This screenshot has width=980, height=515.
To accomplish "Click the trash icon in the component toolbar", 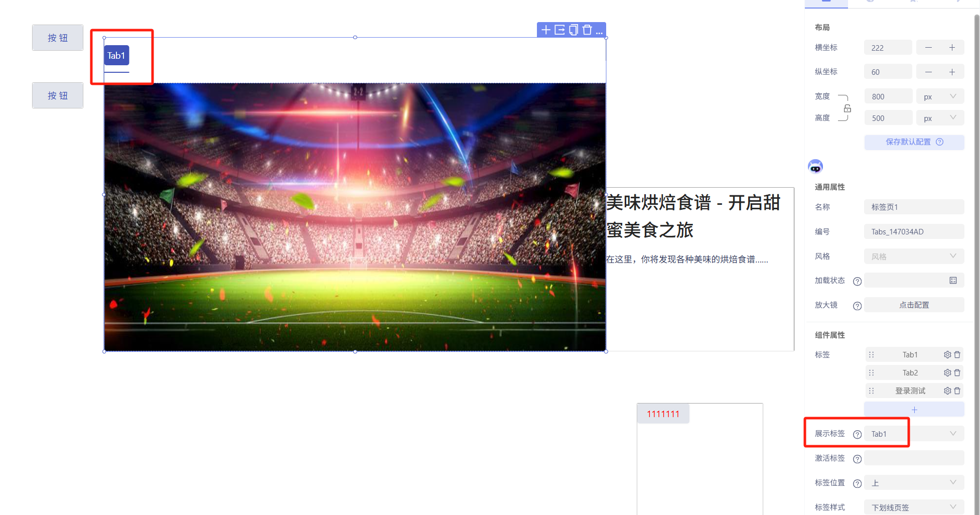I will [587, 30].
